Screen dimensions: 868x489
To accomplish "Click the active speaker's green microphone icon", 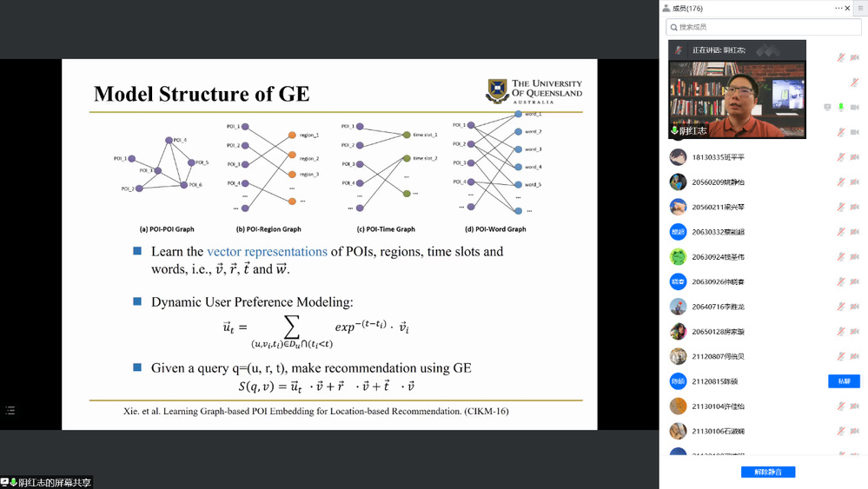I will click(x=841, y=107).
